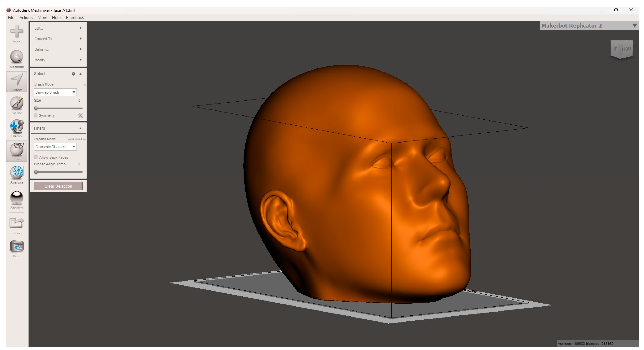Click the Export icon
The image size is (644, 350).
(x=16, y=223)
